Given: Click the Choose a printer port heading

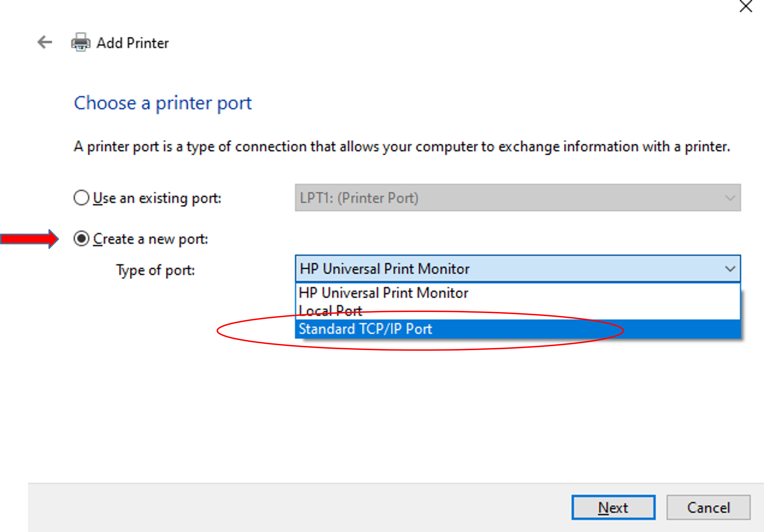Looking at the screenshot, I should point(163,103).
